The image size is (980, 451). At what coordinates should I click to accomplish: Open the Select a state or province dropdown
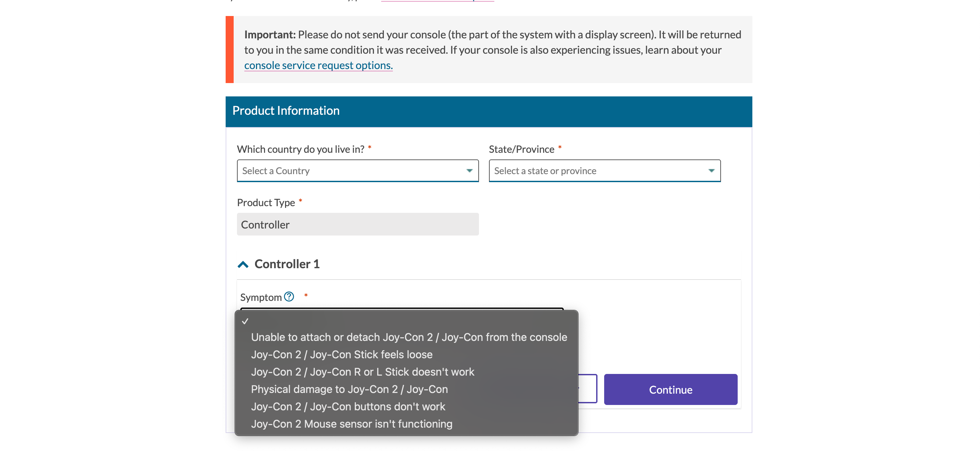(604, 171)
